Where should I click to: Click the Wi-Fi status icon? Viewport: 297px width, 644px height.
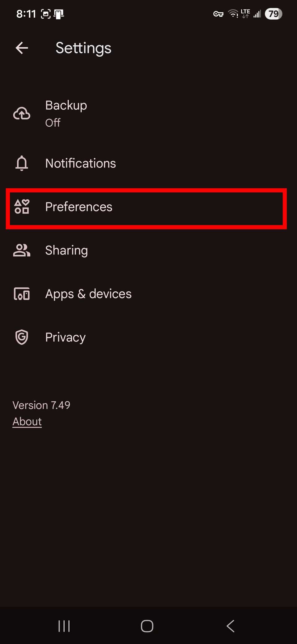[x=233, y=14]
